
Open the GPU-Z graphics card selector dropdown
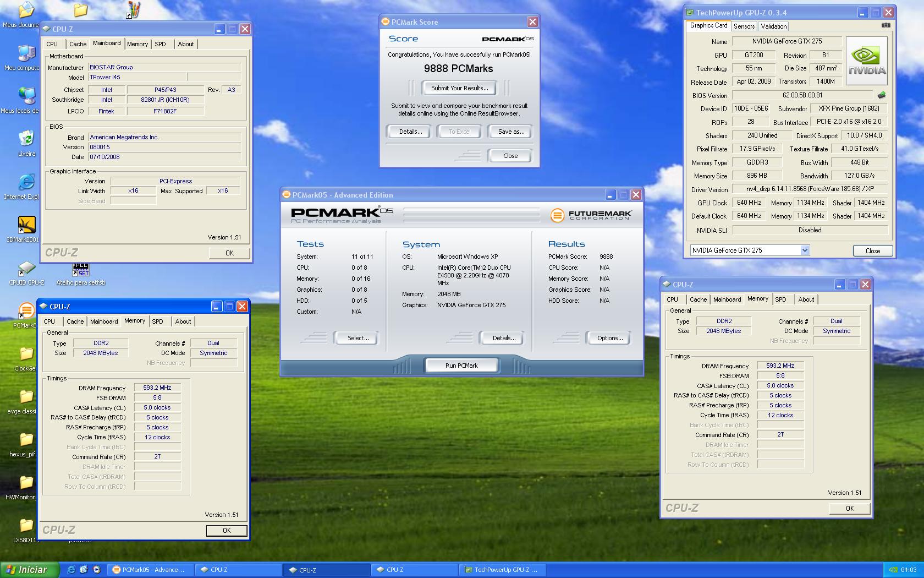[805, 250]
